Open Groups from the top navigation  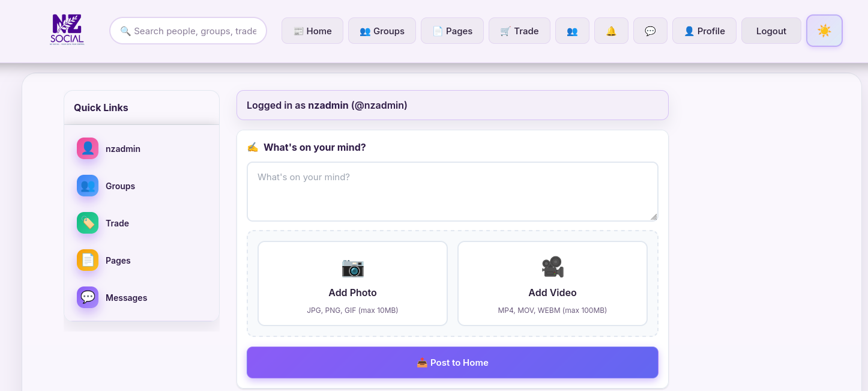tap(382, 31)
